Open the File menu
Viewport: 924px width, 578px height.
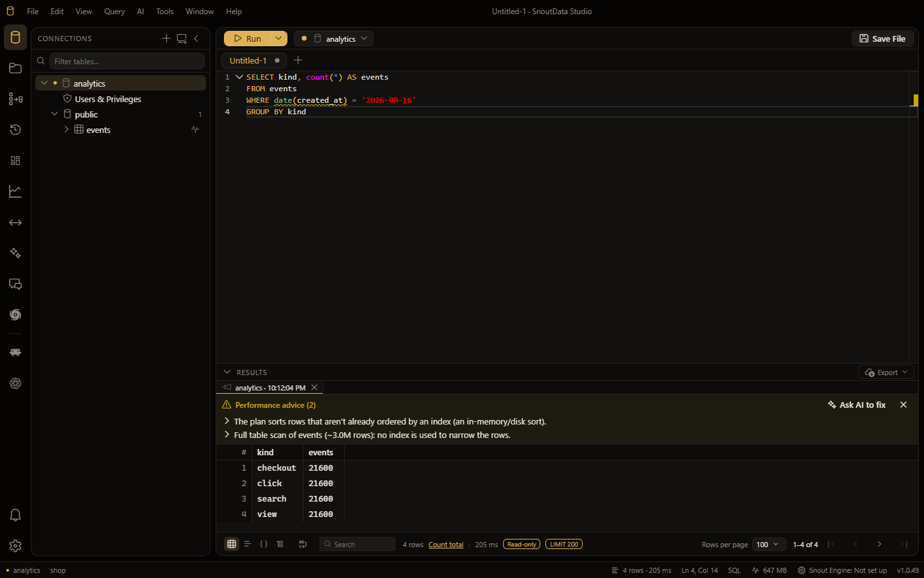tap(33, 12)
